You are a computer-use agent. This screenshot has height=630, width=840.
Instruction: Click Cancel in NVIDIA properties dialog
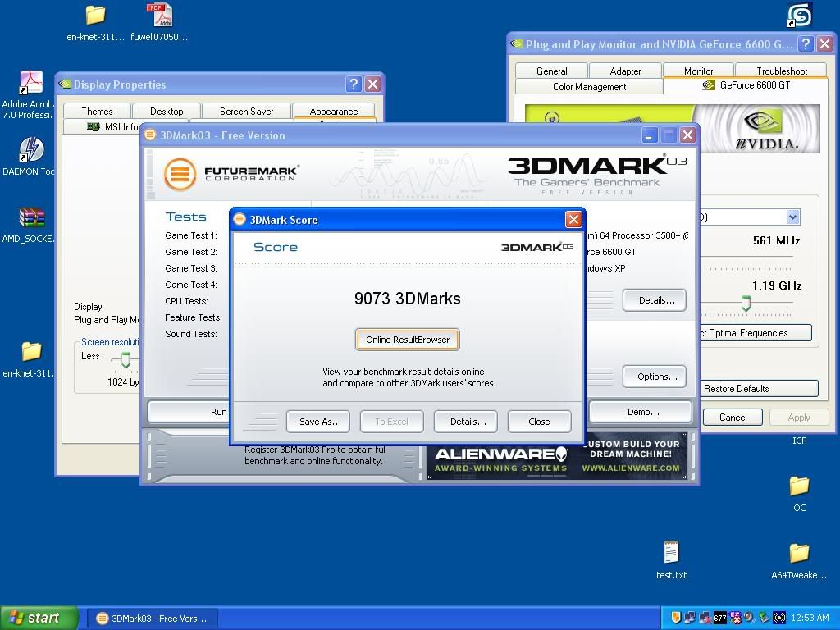[x=733, y=418]
